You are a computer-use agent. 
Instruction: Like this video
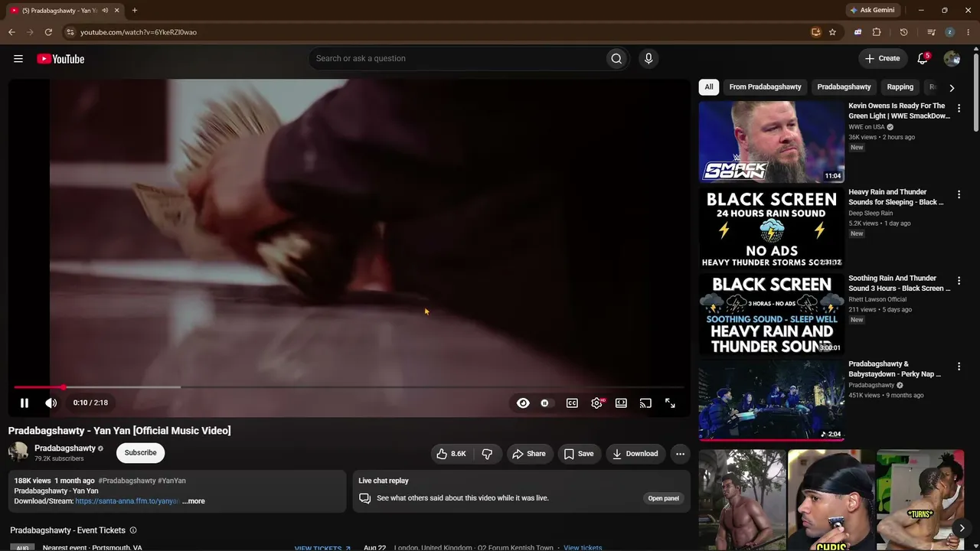451,454
